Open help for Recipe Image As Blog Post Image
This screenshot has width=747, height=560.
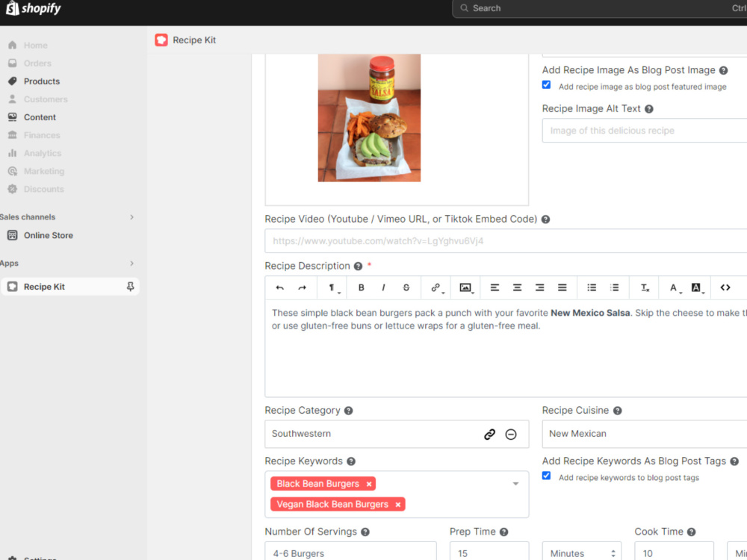[723, 70]
